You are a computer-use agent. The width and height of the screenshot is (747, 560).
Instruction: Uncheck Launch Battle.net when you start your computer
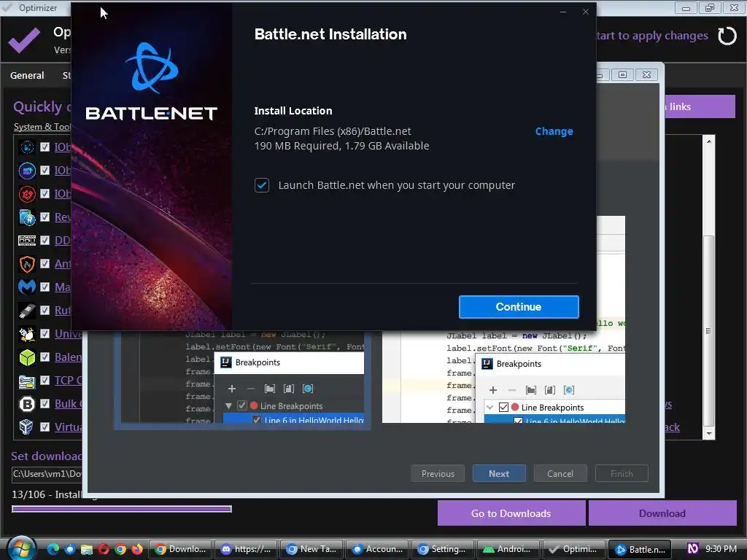262,185
